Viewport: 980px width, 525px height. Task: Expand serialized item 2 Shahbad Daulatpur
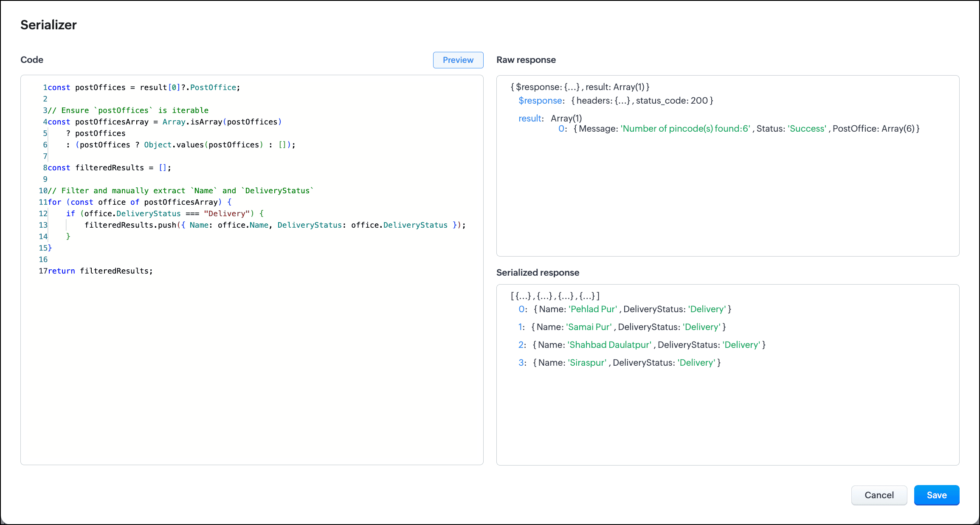point(522,345)
